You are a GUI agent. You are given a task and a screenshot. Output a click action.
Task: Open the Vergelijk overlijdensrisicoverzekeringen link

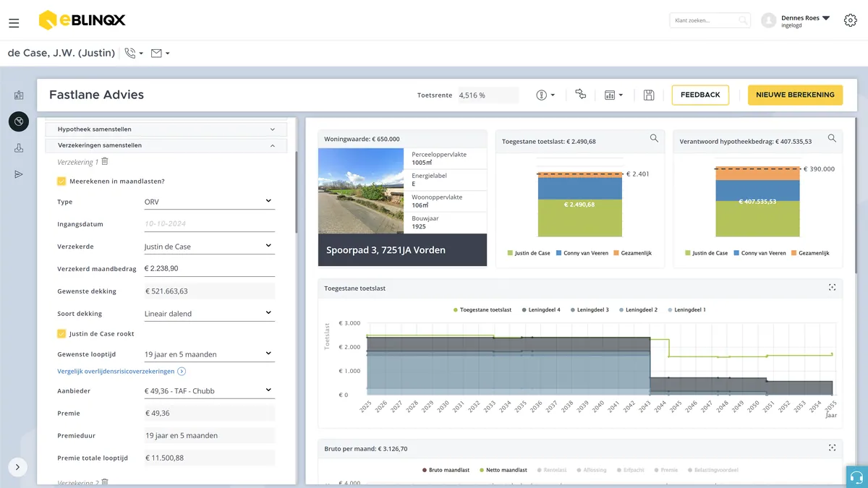click(x=122, y=372)
